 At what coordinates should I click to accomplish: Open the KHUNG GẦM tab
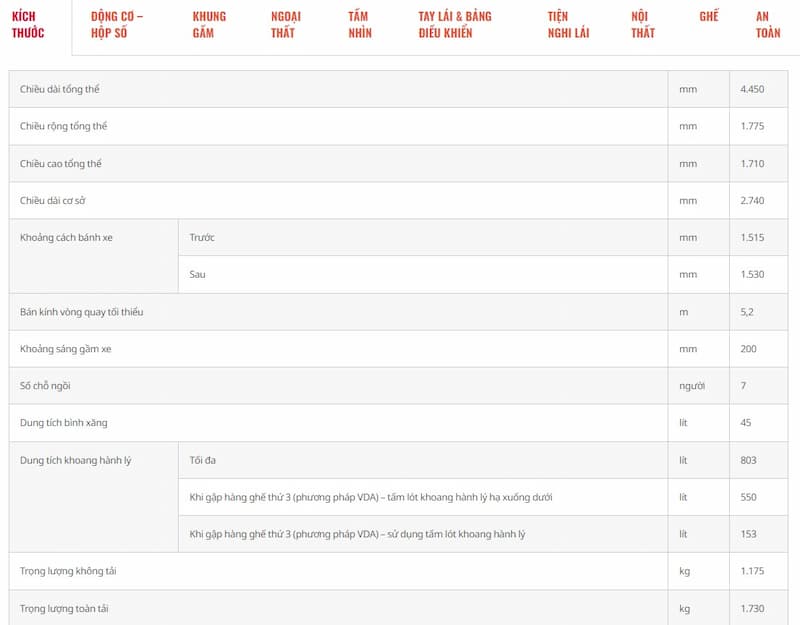pyautogui.click(x=209, y=24)
